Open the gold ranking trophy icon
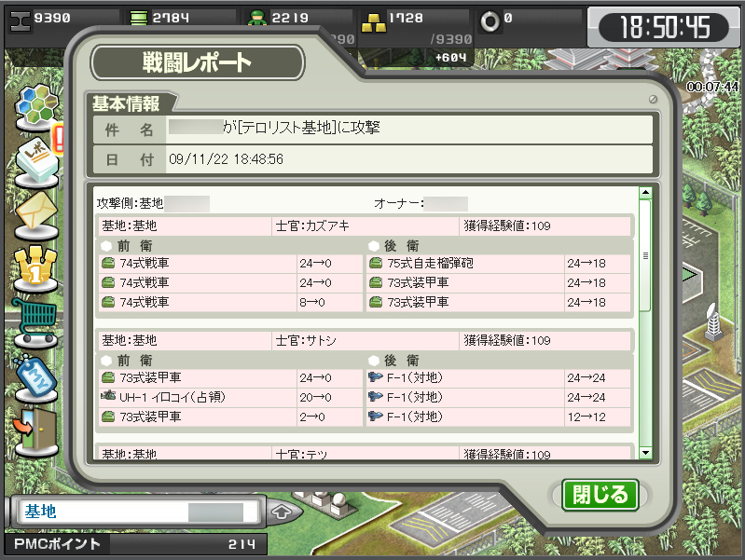745x560 pixels. pos(36,269)
